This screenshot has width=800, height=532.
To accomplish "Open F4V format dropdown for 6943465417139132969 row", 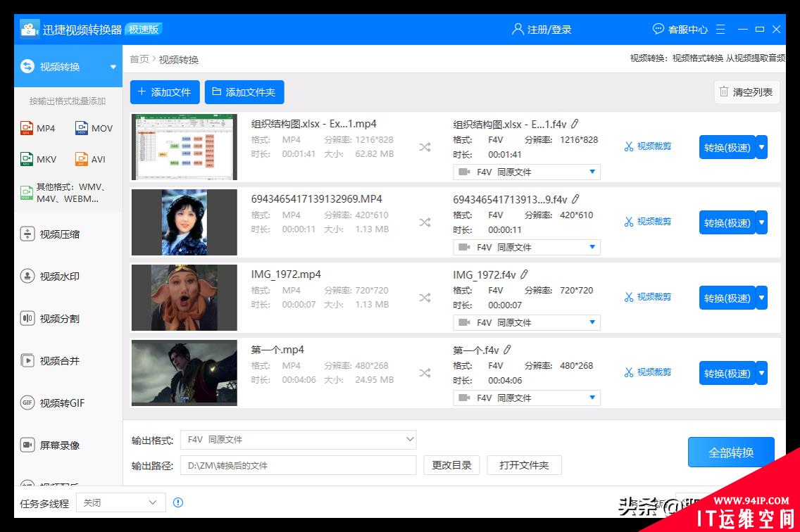I will tap(527, 248).
